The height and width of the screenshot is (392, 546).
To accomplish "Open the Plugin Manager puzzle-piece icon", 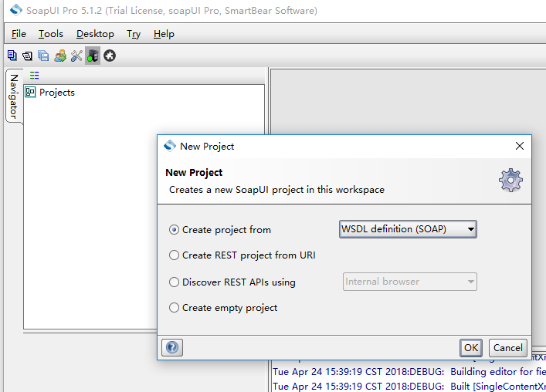I will click(x=110, y=56).
